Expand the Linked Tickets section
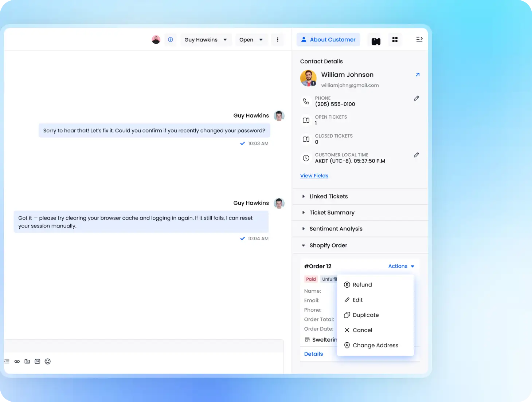This screenshot has width=532, height=402. point(360,197)
